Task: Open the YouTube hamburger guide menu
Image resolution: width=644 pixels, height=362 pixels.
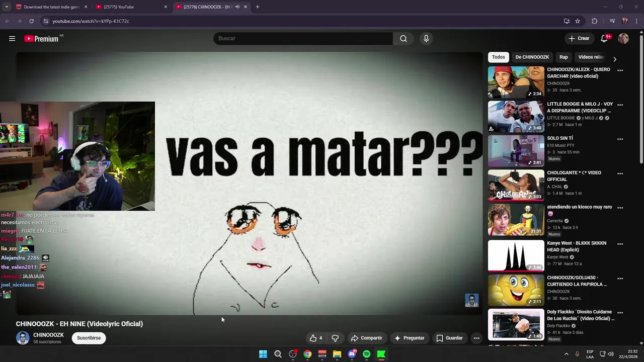Action: pos(12,39)
